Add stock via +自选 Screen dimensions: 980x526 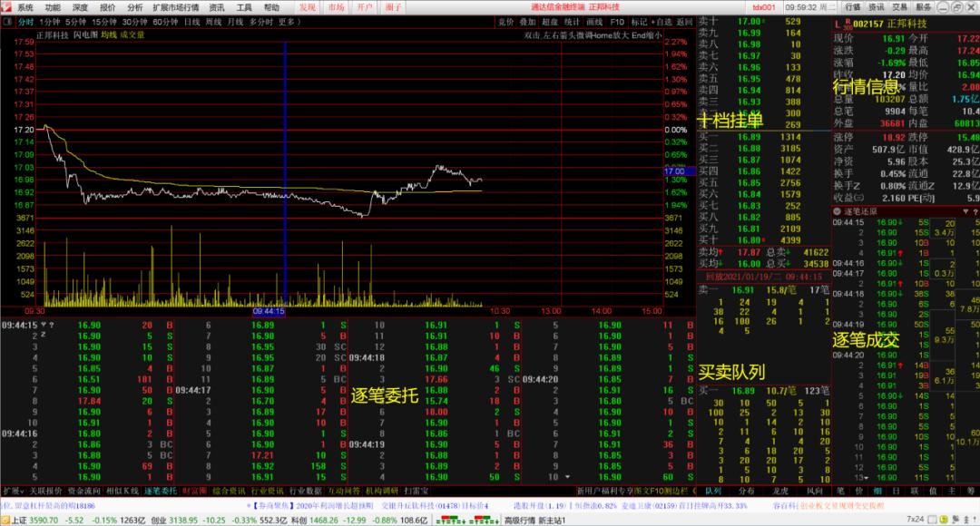click(x=661, y=22)
